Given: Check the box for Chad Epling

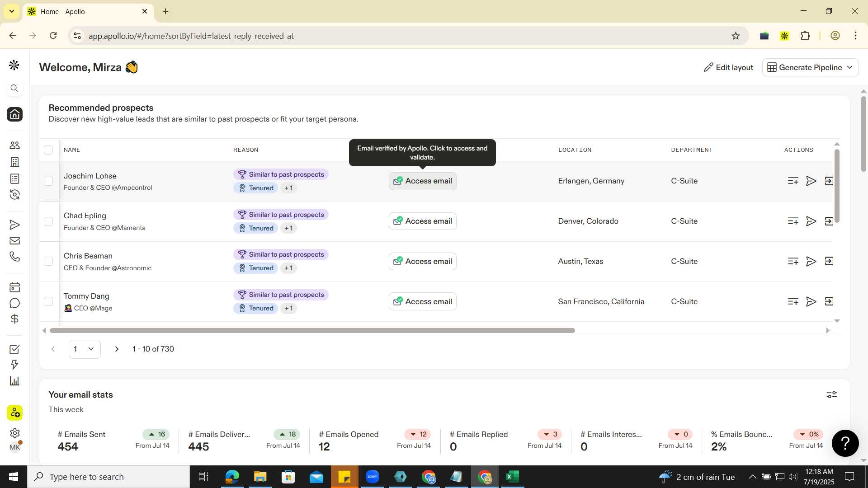Looking at the screenshot, I should (48, 221).
